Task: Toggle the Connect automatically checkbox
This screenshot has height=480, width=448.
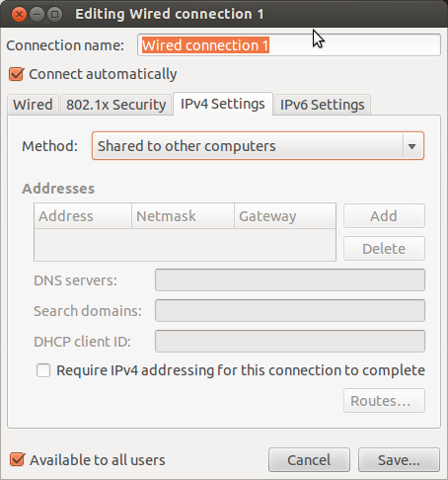Action: tap(16, 74)
